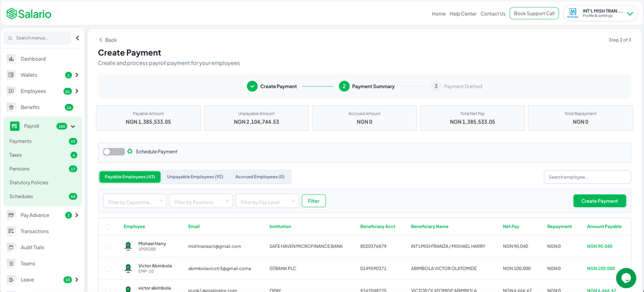644x292 pixels.
Task: Collapse the Payroll submenu chevron
Action: [73, 126]
